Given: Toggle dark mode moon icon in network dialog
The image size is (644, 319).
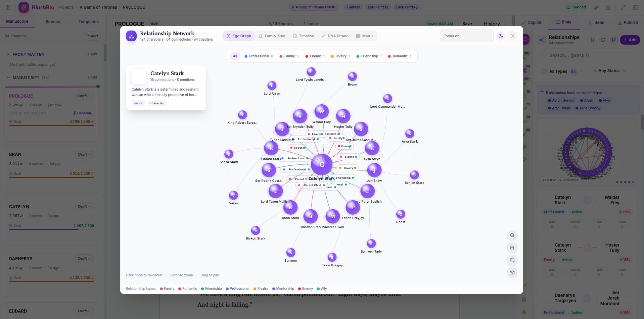Looking at the screenshot, I should coord(501,36).
